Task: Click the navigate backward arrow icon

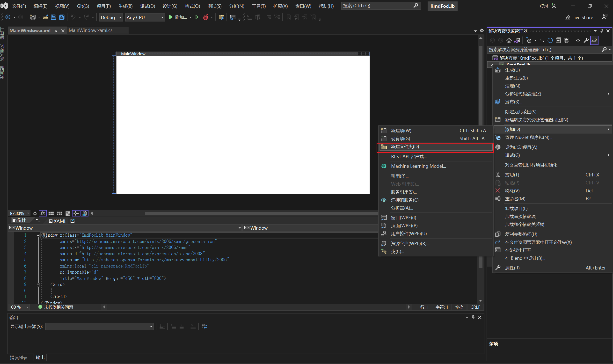Action: tap(8, 17)
